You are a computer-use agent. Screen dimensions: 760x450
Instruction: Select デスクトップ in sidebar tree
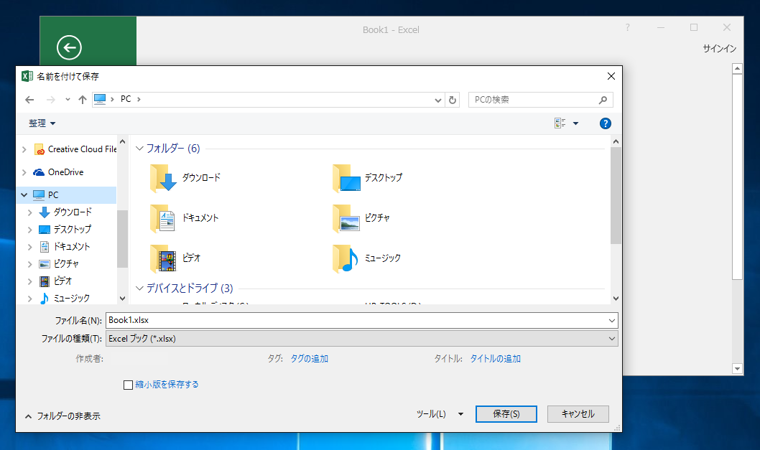tap(65, 229)
